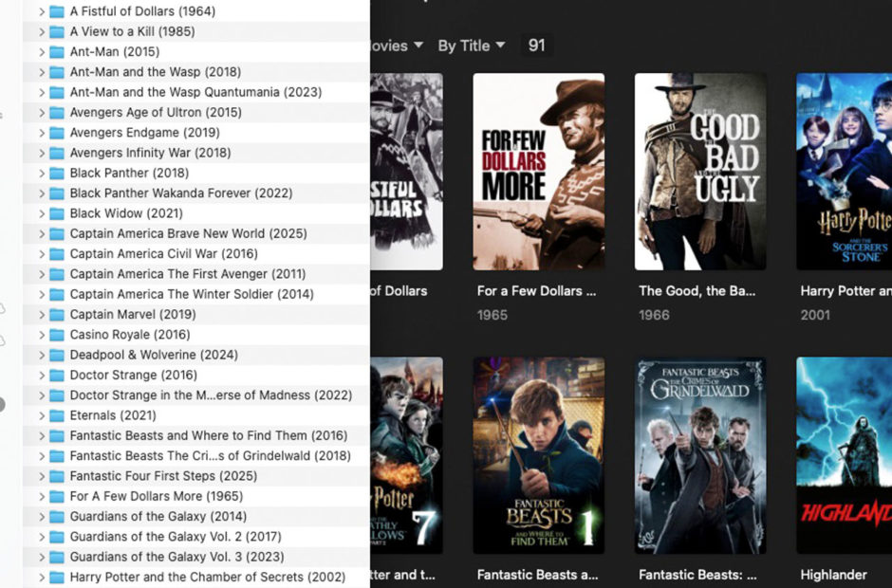The image size is (892, 588).
Task: Select the 'Captain Marvel (2019)' folder name
Action: [x=133, y=315]
